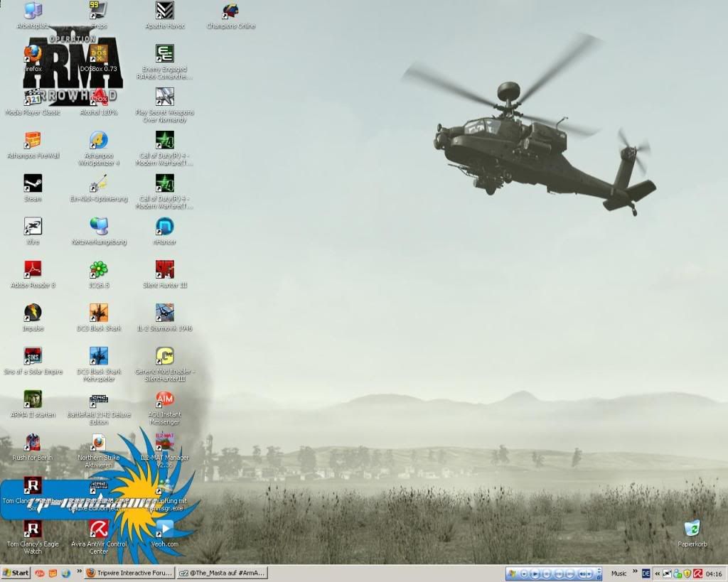The height and width of the screenshot is (582, 728).
Task: Open IL-2 Sturmovik 1946
Action: [164, 314]
